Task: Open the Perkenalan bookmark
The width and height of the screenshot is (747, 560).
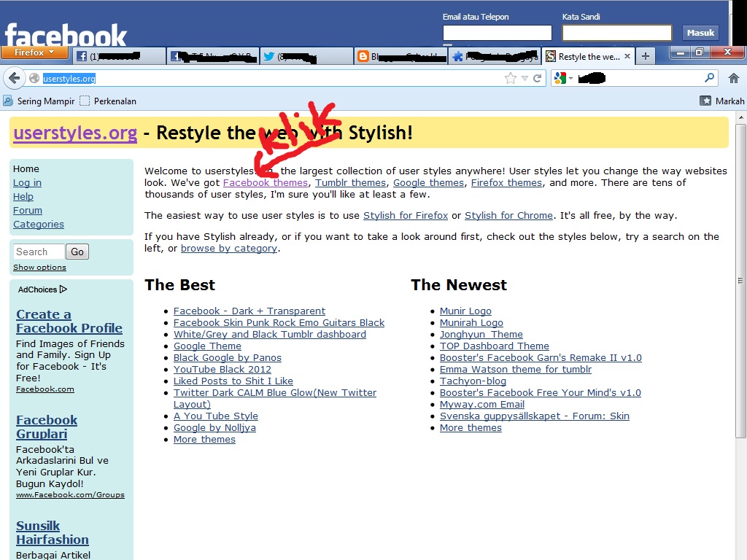Action: (108, 101)
